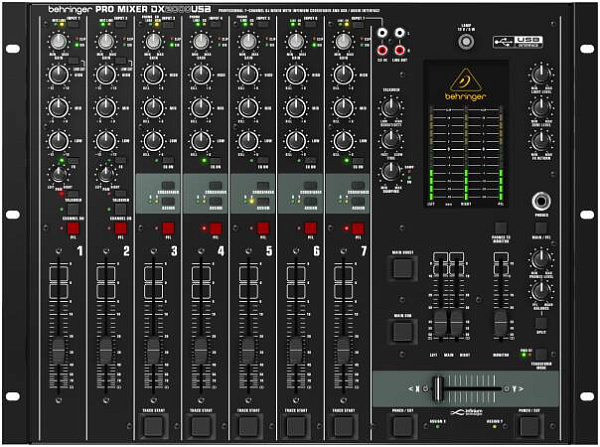Toggle the Main/PFL phones button
The image size is (600, 447).
tap(541, 228)
